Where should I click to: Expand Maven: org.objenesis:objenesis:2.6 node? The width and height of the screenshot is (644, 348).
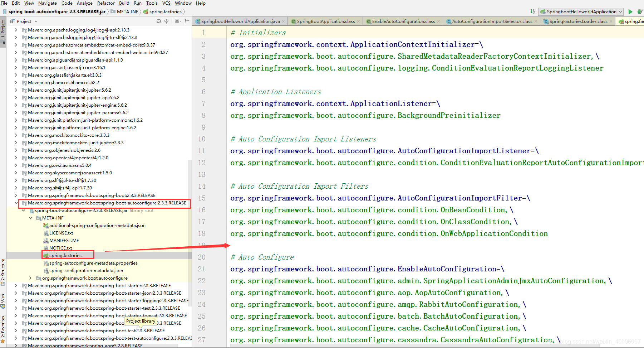(x=16, y=150)
